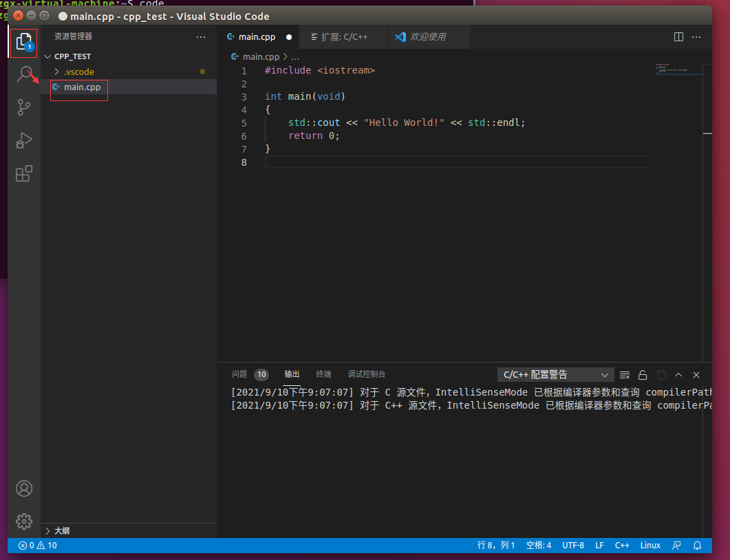Select the C/C++ 配置警告 output channel dropdown
This screenshot has width=730, height=560.
[555, 375]
